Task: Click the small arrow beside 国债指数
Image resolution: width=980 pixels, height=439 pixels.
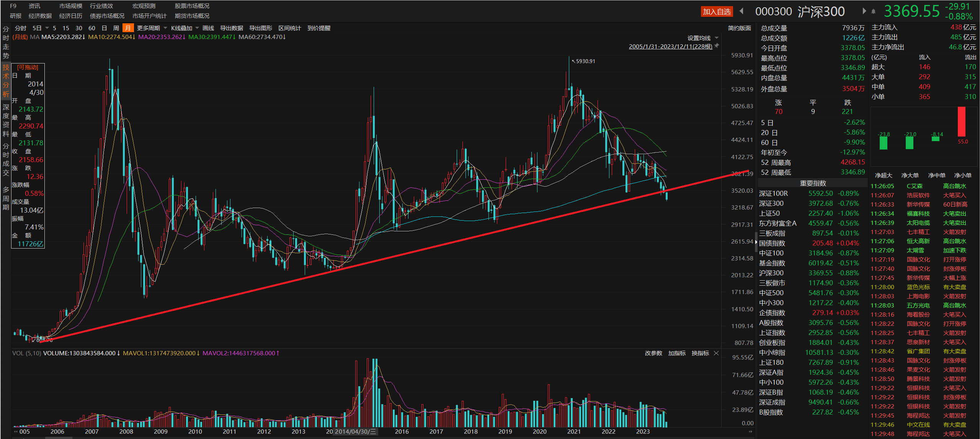Action: [x=756, y=242]
